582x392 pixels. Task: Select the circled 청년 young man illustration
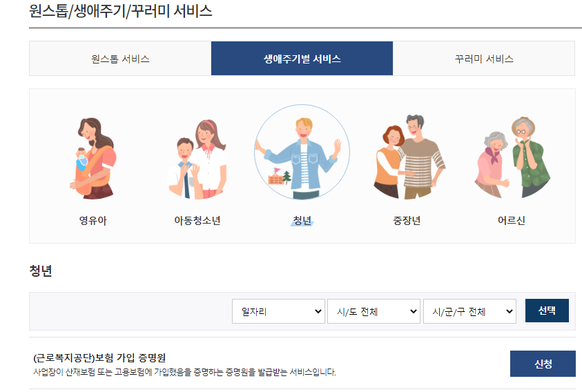(302, 153)
